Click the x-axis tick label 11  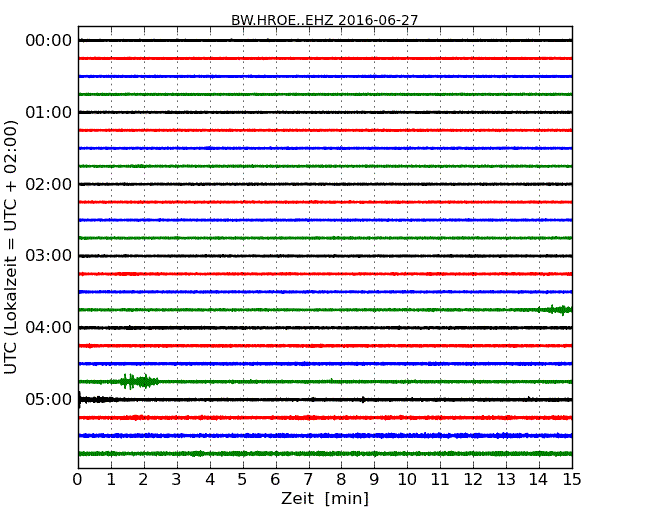pyautogui.click(x=440, y=480)
